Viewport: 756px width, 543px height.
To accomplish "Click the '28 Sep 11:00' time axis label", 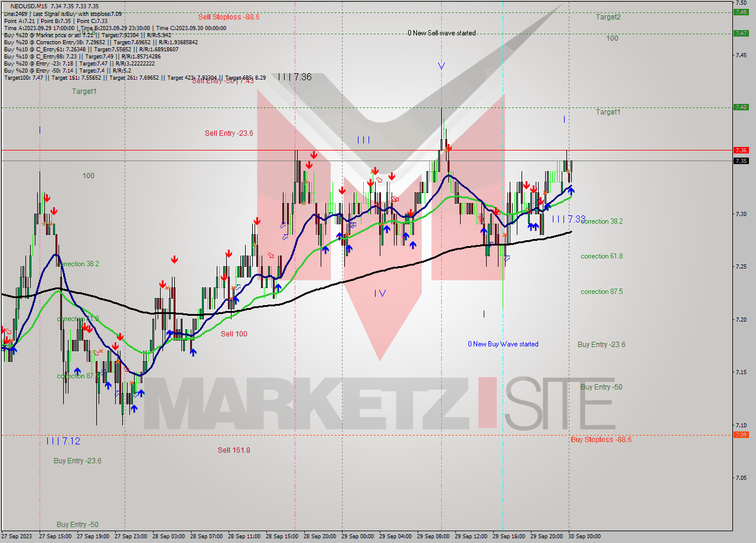I will coord(244,537).
